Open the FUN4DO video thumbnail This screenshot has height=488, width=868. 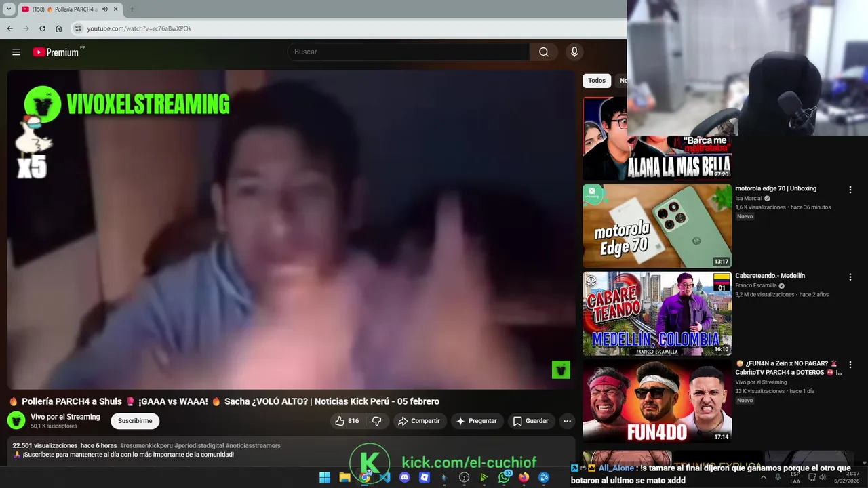657,401
